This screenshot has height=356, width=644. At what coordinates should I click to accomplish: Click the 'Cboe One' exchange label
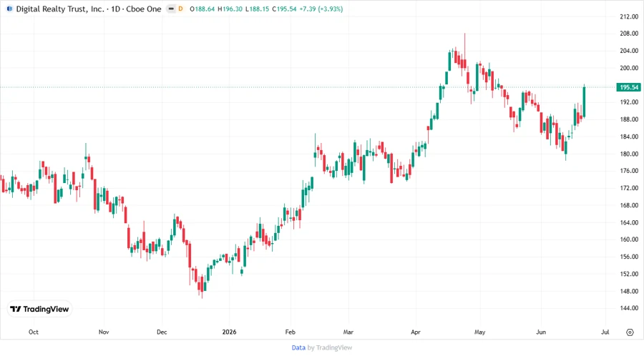144,9
